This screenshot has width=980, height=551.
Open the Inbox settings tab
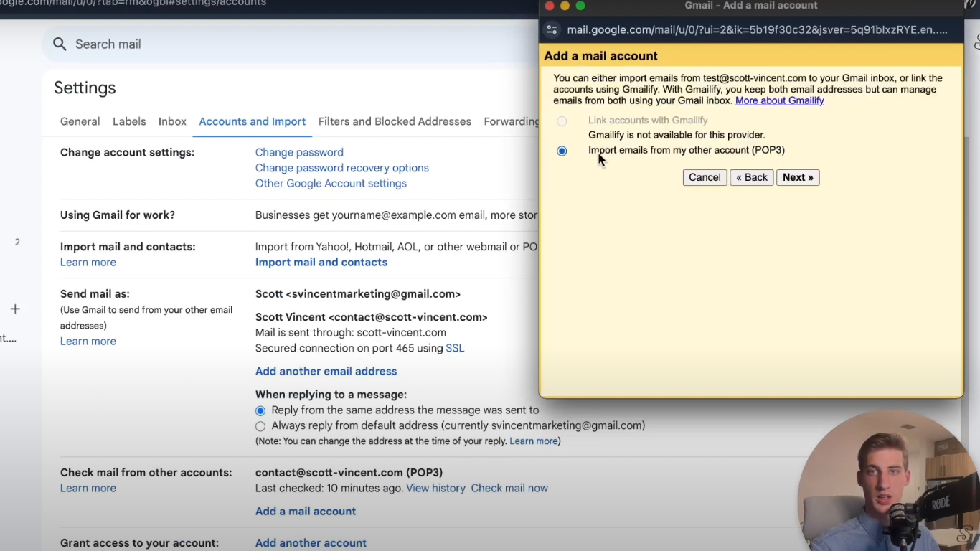pyautogui.click(x=172, y=121)
